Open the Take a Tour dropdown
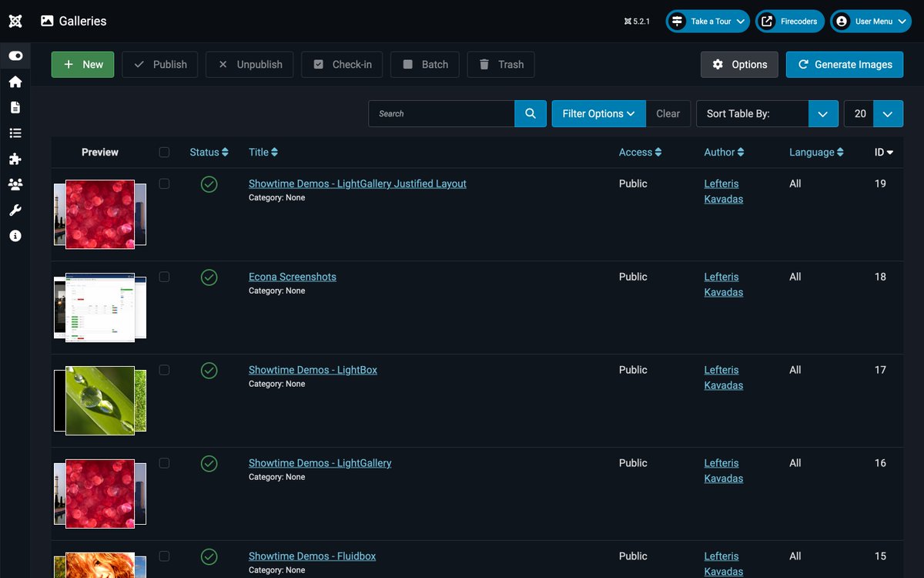Image resolution: width=924 pixels, height=578 pixels. [708, 22]
